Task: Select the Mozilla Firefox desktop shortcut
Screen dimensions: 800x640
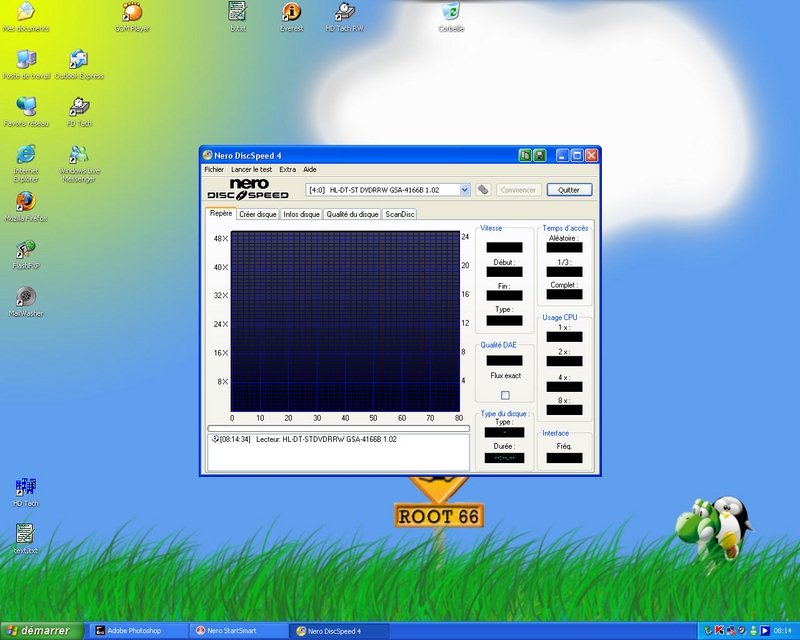Action: (x=26, y=207)
